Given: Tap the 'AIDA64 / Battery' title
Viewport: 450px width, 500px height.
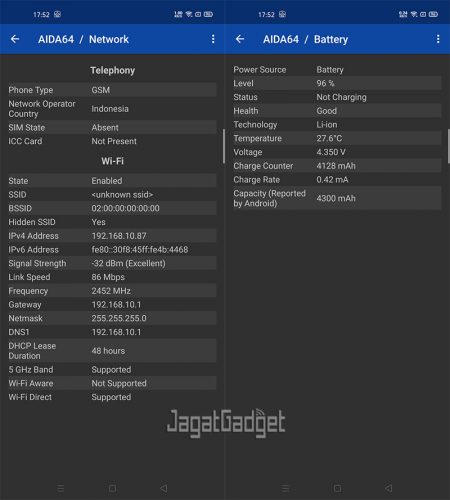Looking at the screenshot, I should pos(305,39).
